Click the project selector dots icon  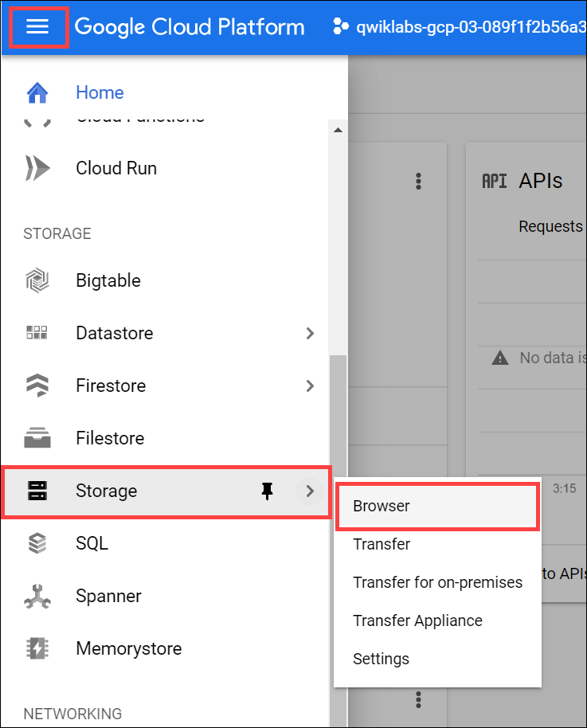point(340,26)
